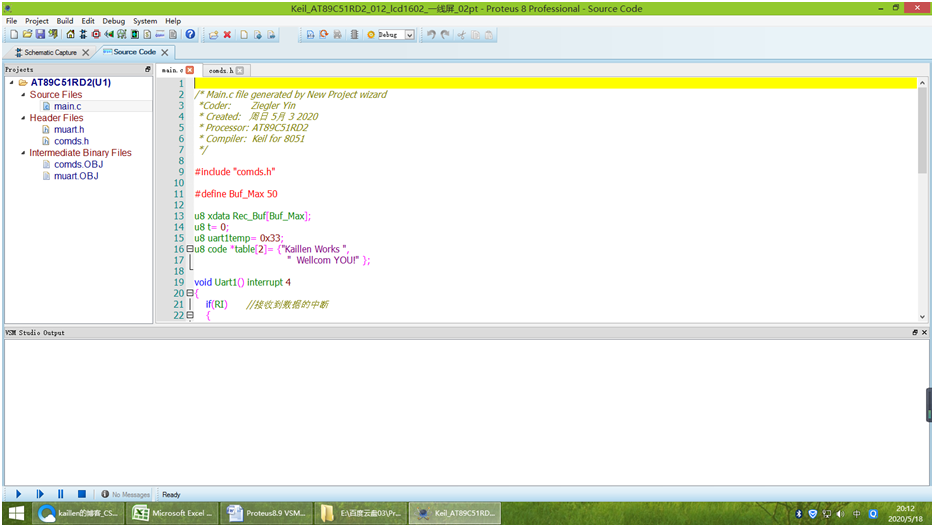Collapse Header Files tree group
The image size is (934, 527).
23,118
